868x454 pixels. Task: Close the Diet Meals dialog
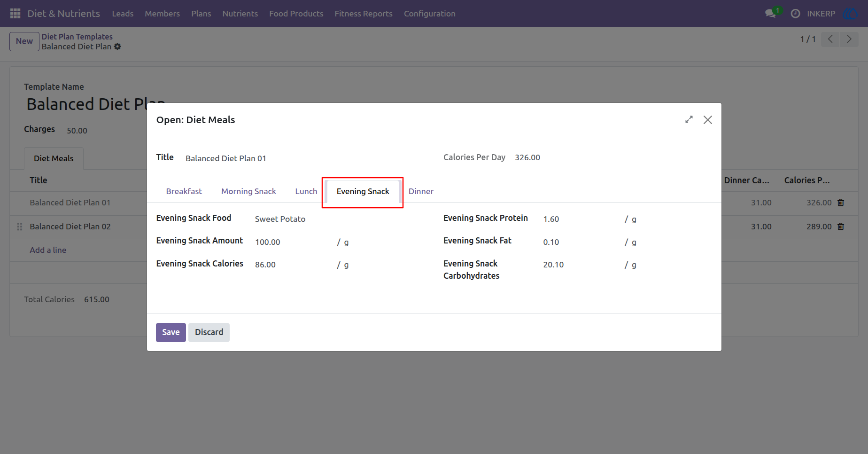point(707,120)
